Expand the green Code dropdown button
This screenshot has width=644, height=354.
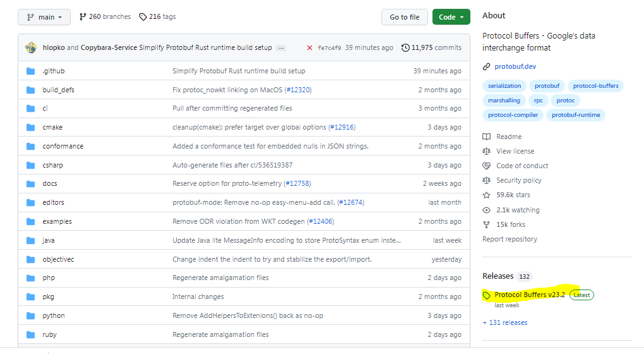[451, 17]
